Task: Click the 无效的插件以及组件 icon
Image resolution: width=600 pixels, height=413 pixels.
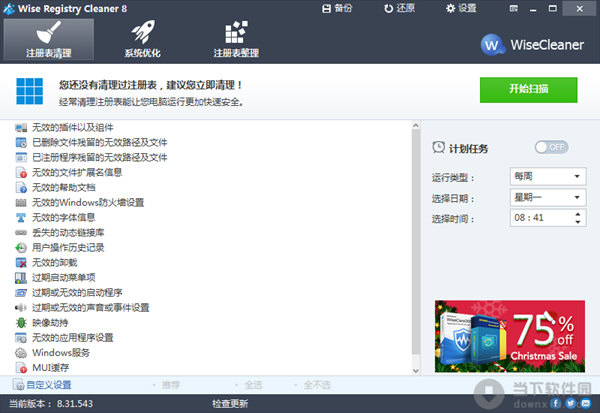Action: point(21,127)
